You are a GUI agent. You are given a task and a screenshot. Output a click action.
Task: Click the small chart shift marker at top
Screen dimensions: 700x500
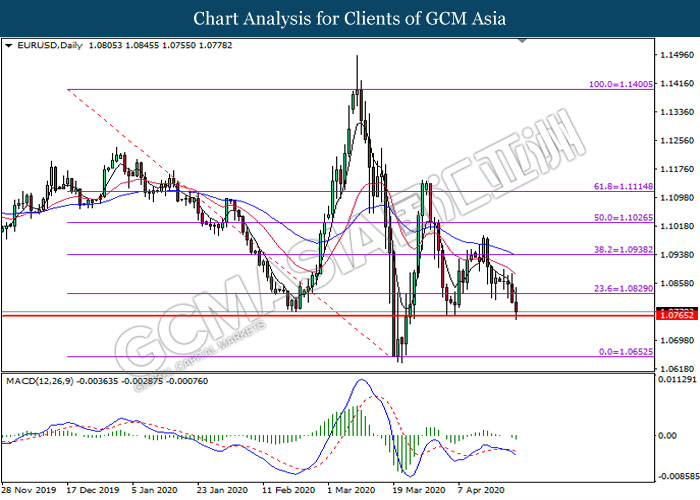[522, 41]
